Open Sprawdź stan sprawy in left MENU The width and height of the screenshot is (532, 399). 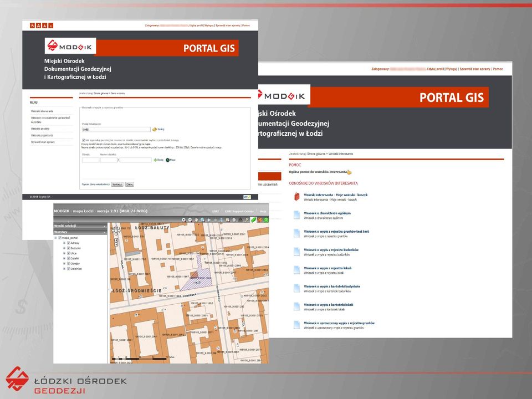click(43, 142)
